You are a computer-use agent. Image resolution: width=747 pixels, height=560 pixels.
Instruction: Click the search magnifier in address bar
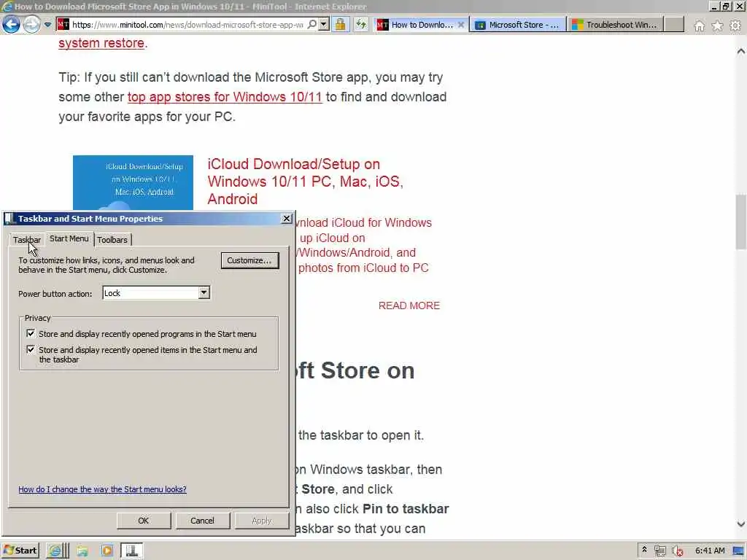pos(311,24)
